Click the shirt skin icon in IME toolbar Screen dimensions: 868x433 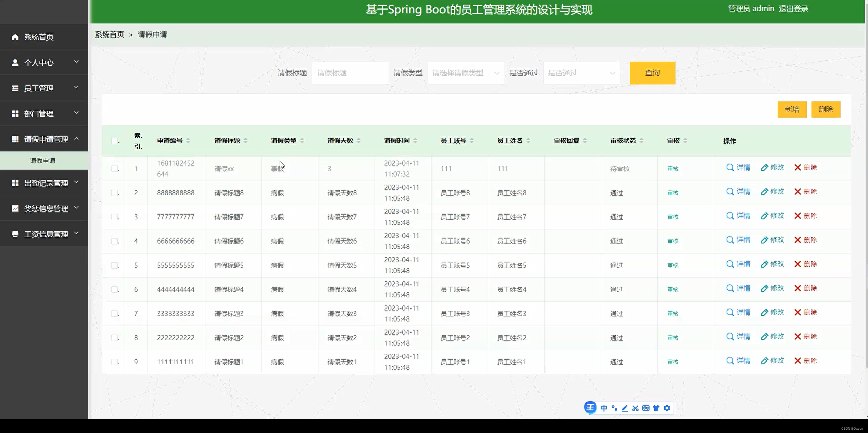[656, 408]
